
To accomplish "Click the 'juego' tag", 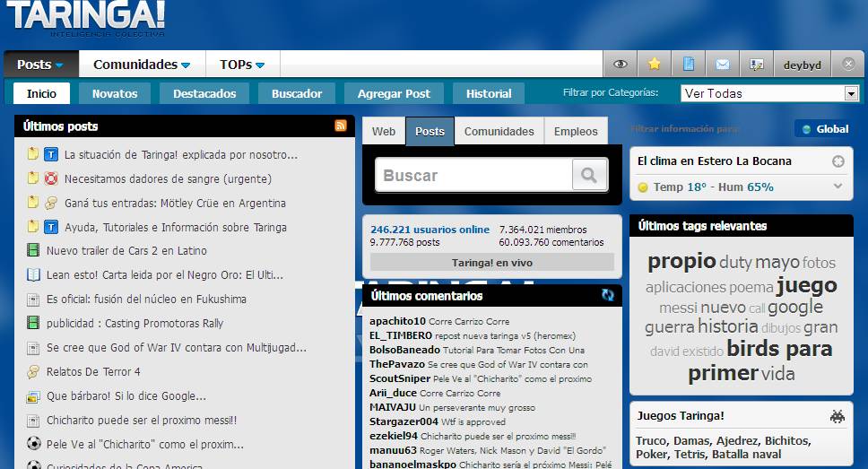I will (806, 285).
